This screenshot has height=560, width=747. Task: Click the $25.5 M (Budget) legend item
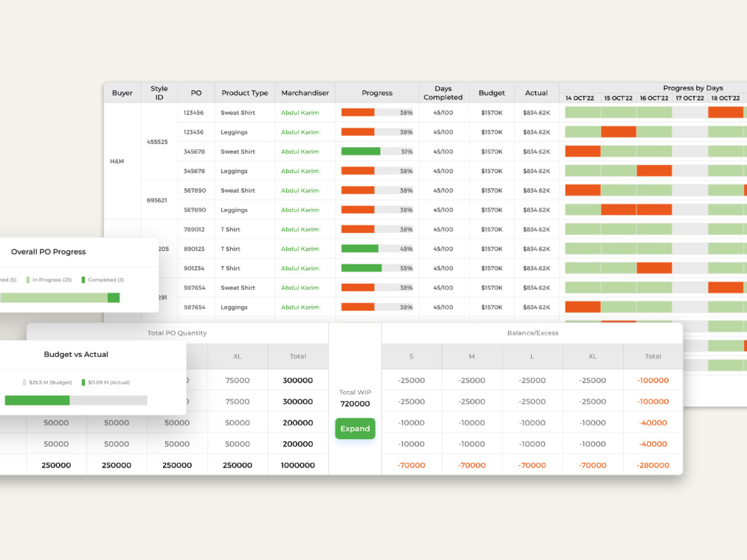(47, 382)
